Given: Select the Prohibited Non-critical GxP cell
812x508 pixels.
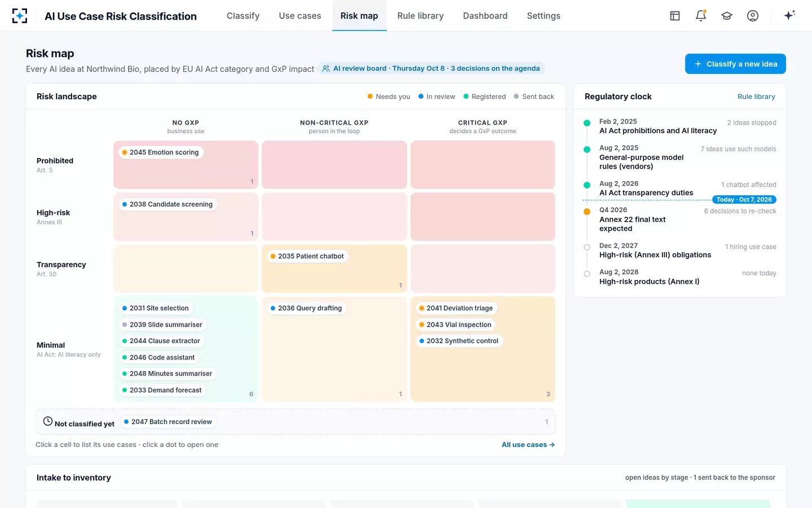Looking at the screenshot, I should (334, 165).
